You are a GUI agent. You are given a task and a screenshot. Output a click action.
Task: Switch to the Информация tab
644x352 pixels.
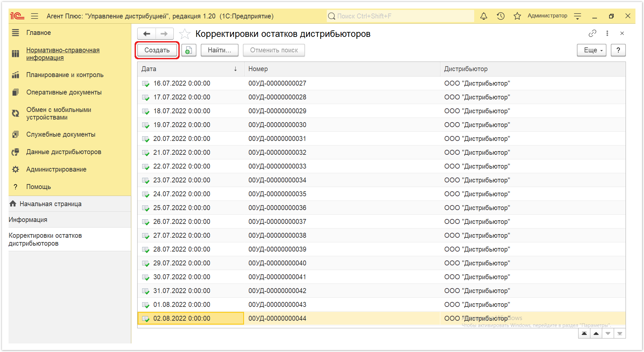coord(70,220)
